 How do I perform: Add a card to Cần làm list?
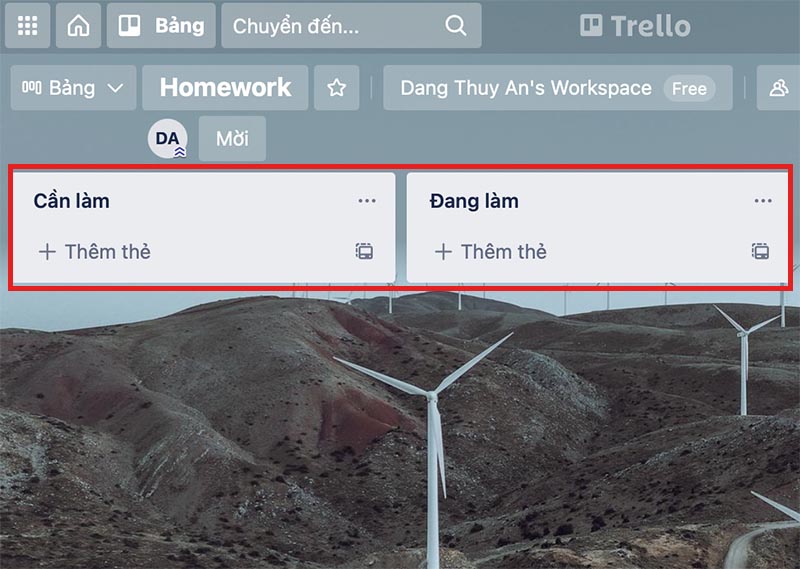pos(95,252)
